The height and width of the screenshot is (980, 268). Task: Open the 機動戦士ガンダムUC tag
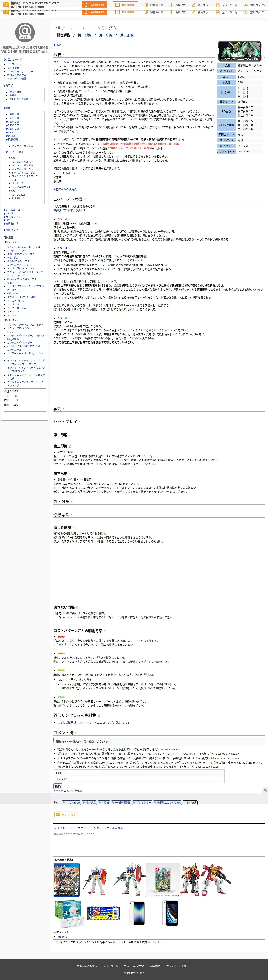coord(167,802)
